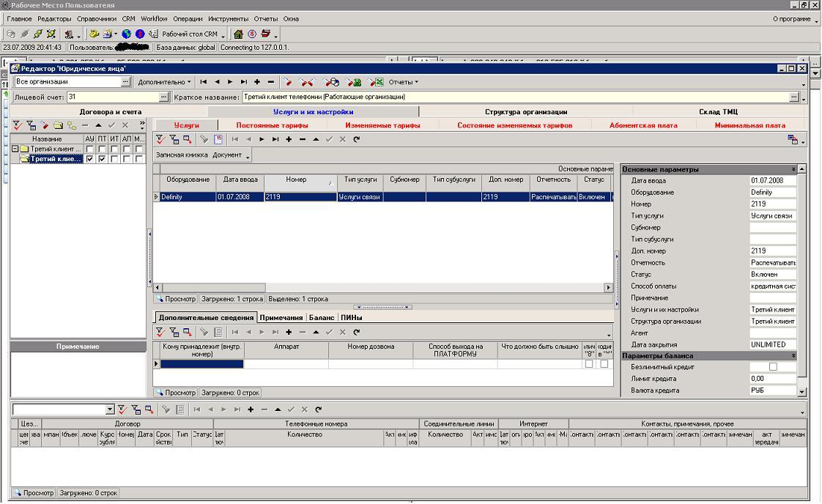Open the Справочники menu
Viewport: 822px width, 504px height.
(96, 18)
